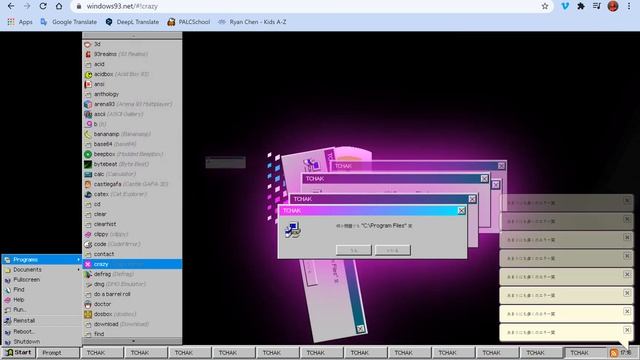Screen dimensions: 640x360
Task: Select the clear command entry
Action: tap(132, 214)
